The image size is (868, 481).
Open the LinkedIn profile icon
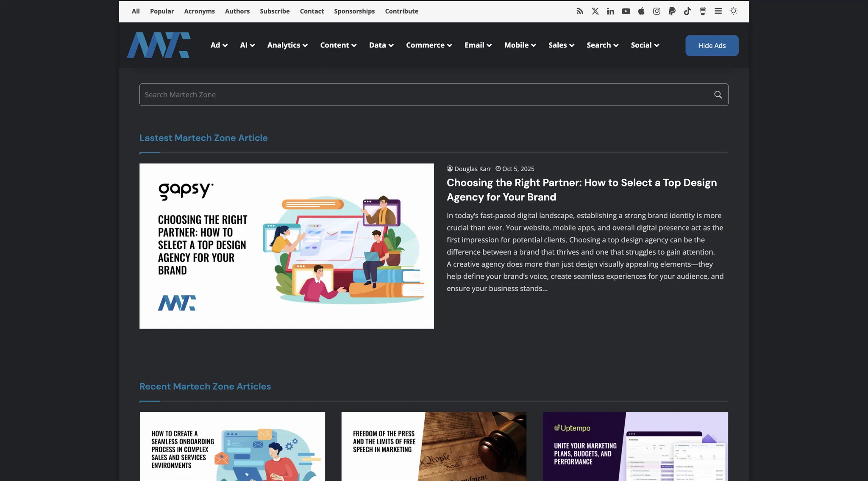pos(610,11)
